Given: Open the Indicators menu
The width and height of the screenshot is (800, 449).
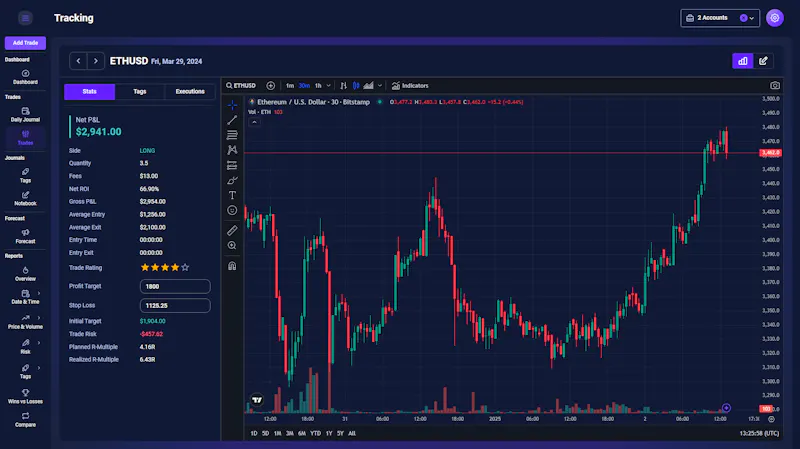Looking at the screenshot, I should pos(410,86).
